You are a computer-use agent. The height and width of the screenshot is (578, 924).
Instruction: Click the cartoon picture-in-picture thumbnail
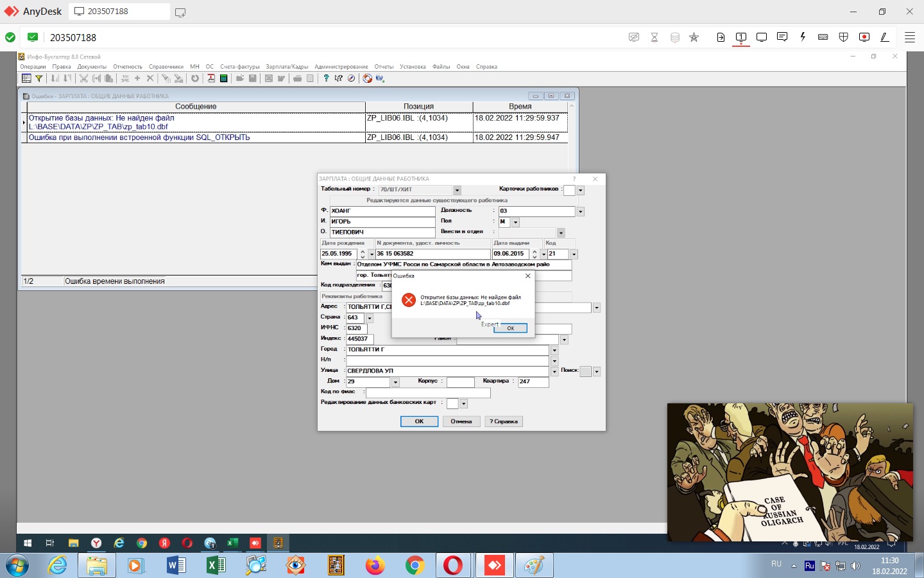coord(790,472)
